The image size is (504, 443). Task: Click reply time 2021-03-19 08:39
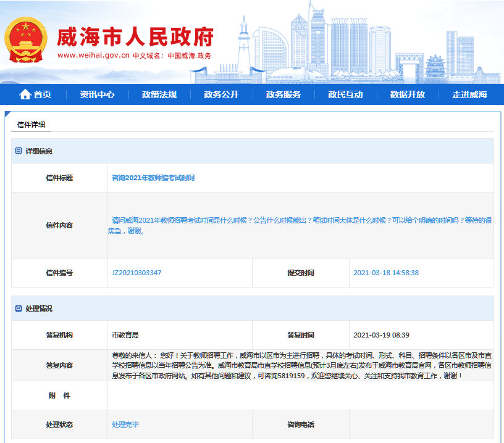tap(381, 335)
